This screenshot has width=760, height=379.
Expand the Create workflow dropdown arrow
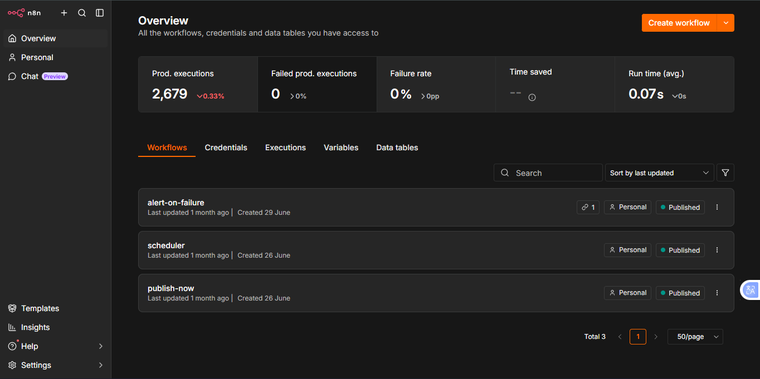(726, 23)
